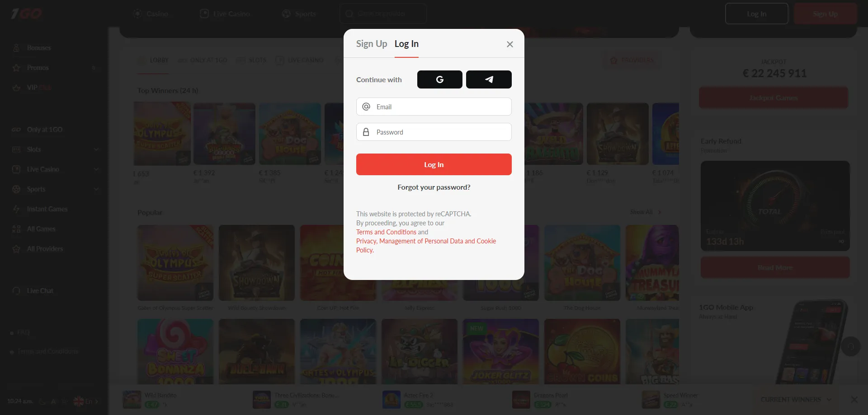Expand the sidebar Live Casino chevron
This screenshot has width=868, height=415.
pos(96,169)
